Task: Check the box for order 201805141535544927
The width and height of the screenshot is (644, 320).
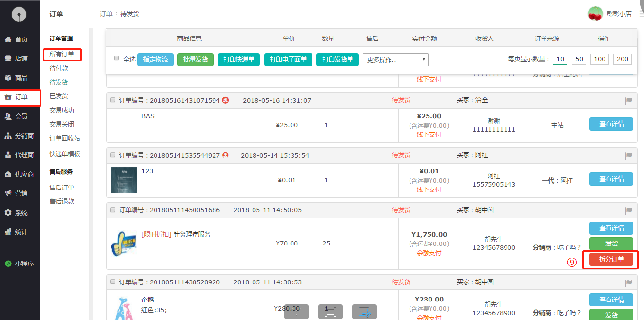Action: pos(113,155)
